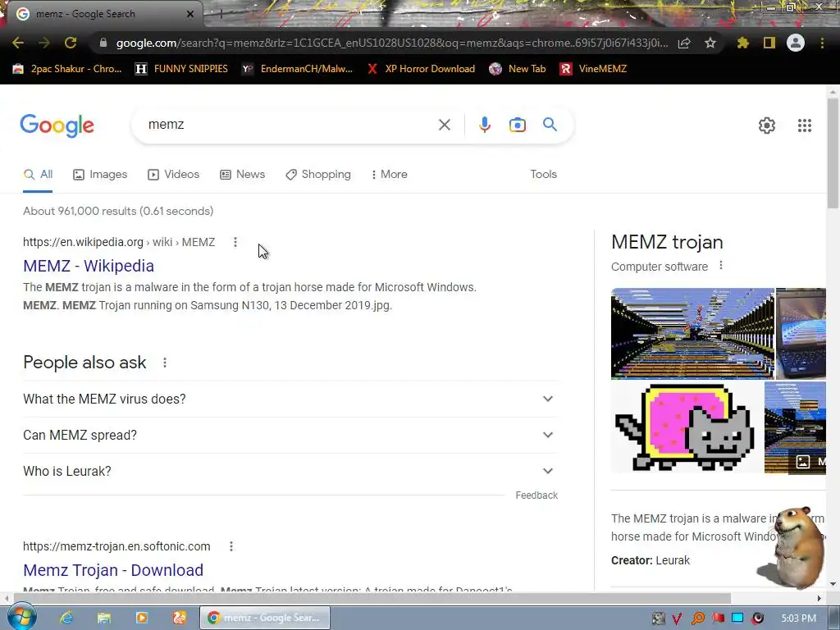Click the horizontal scrollbar right arrow
The height and width of the screenshot is (630, 840).
[x=819, y=598]
